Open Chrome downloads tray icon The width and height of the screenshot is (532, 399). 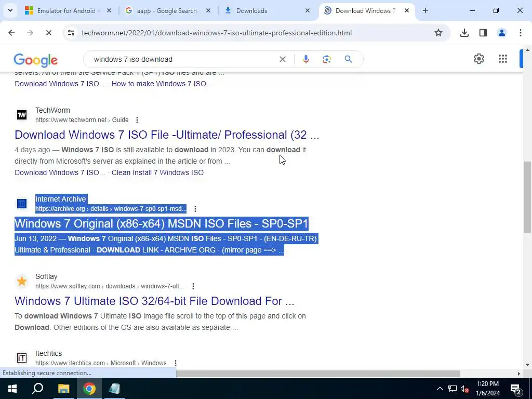tap(464, 33)
